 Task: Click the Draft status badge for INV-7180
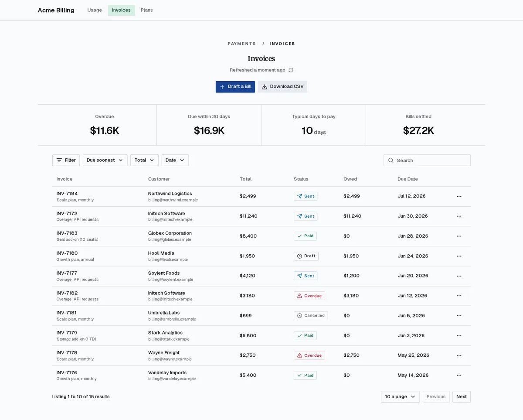point(306,256)
